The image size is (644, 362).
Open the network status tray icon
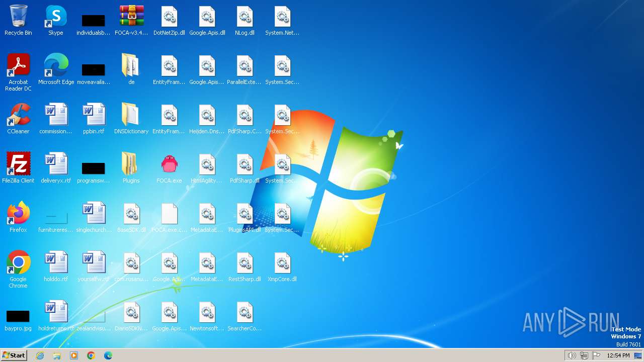584,355
